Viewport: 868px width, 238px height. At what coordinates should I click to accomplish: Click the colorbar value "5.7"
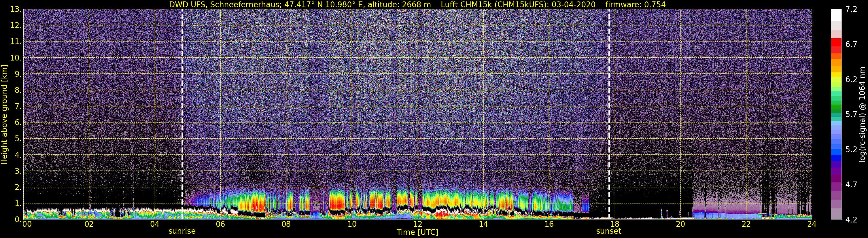[851, 115]
